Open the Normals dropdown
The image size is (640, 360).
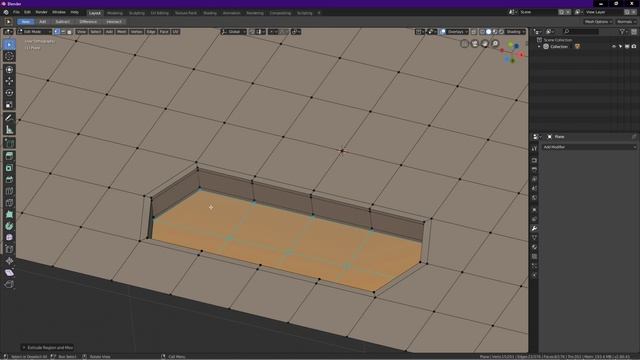[x=627, y=22]
